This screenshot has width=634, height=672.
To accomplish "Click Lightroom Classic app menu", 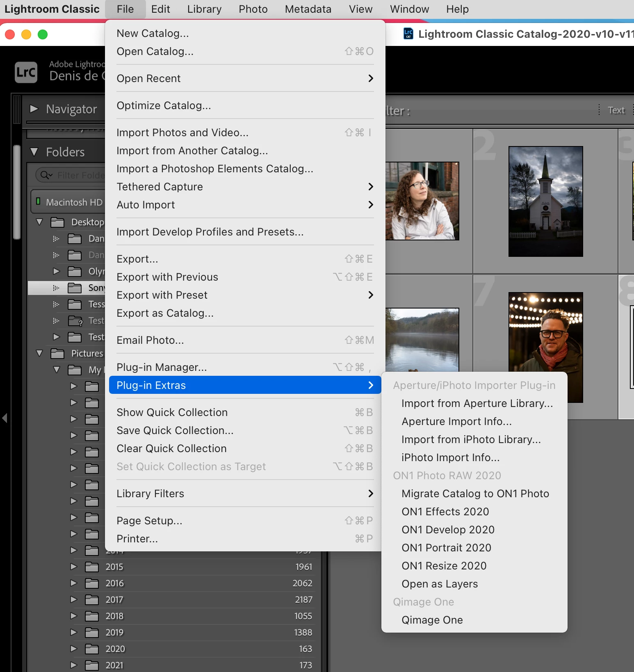I will pyautogui.click(x=52, y=9).
